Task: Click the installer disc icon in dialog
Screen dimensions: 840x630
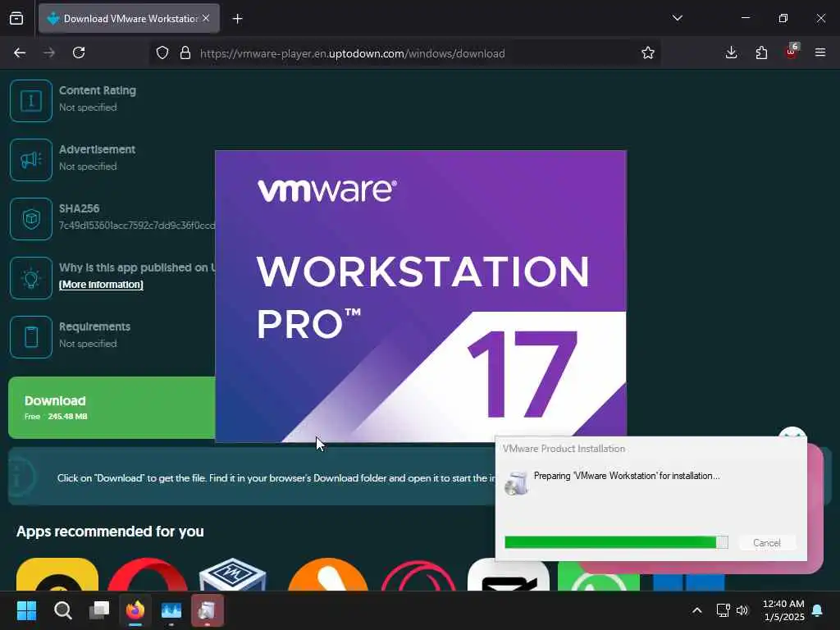Action: coord(516,483)
